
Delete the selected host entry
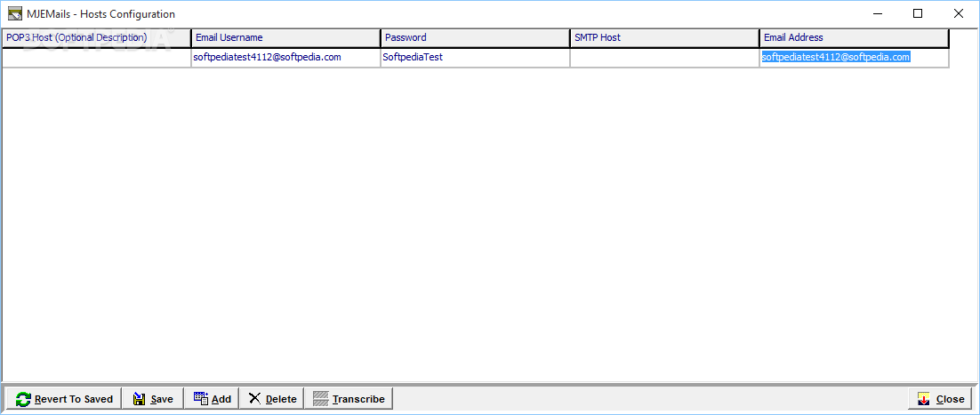pyautogui.click(x=272, y=399)
